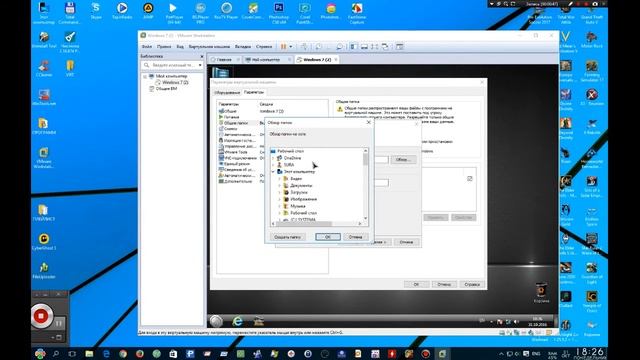
Task: Click the host Windows Start button
Action: 40,353
